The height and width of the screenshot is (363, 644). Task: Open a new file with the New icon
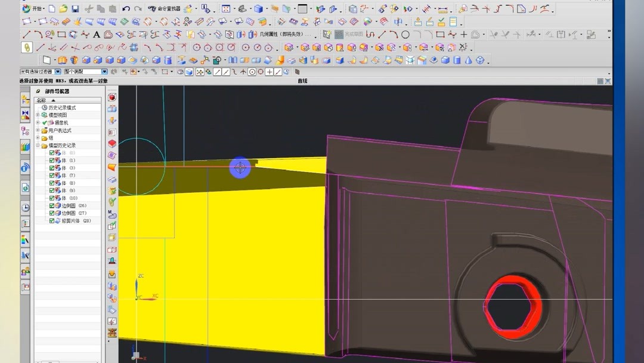click(52, 8)
